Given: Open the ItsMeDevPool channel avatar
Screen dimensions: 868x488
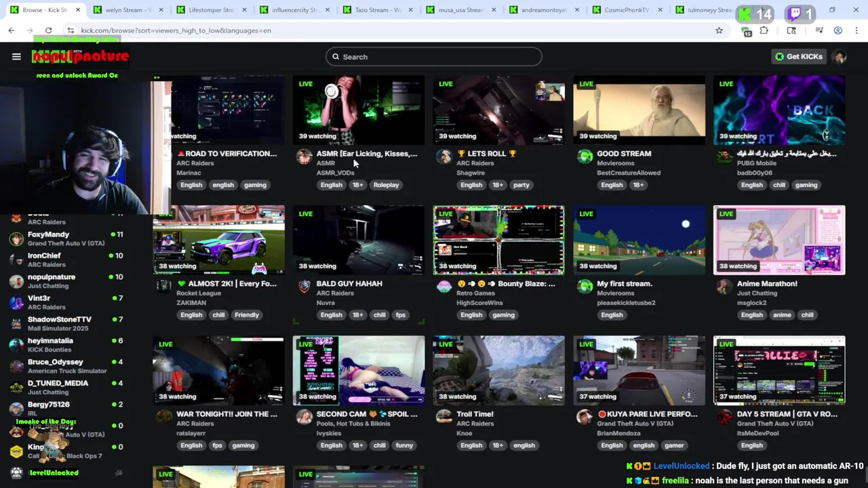Looking at the screenshot, I should coord(724,417).
